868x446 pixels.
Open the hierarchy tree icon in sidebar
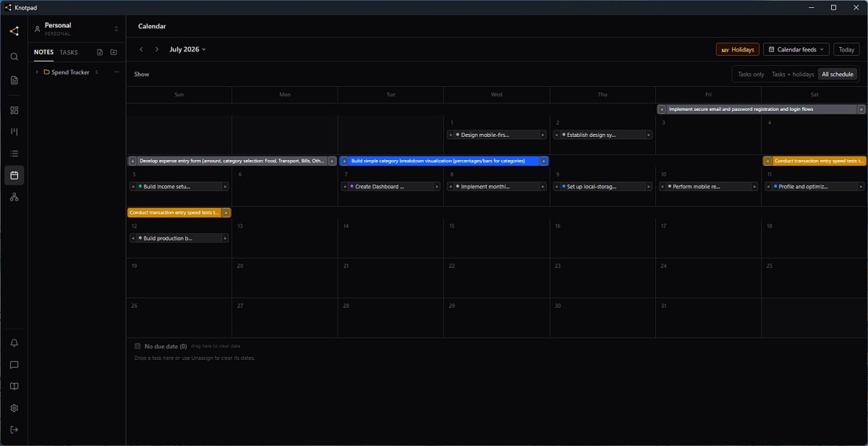(14, 197)
